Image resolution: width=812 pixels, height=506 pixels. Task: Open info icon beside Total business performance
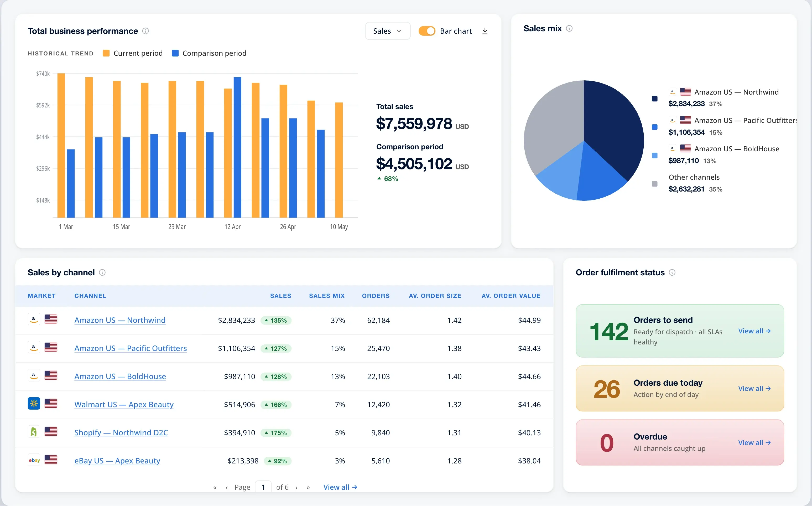(145, 31)
